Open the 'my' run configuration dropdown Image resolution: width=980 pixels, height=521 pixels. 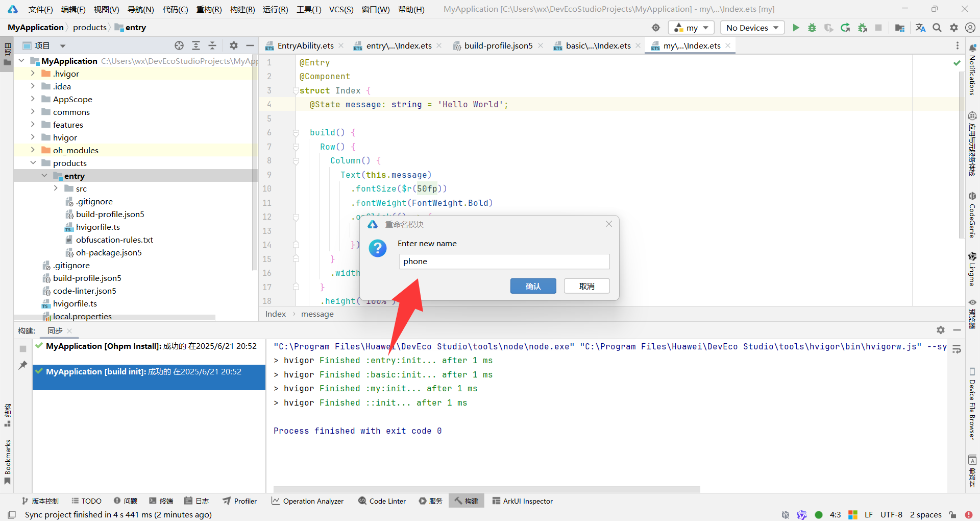[692, 28]
